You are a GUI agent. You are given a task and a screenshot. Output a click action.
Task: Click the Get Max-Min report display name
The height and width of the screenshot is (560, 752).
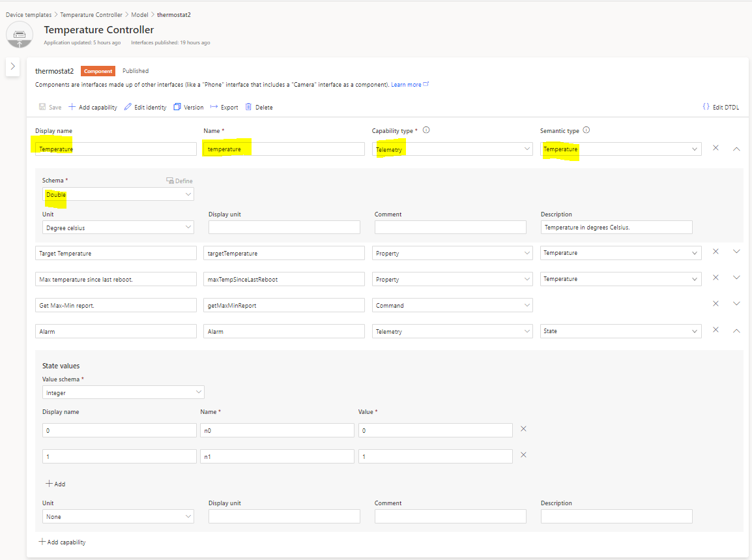(115, 305)
